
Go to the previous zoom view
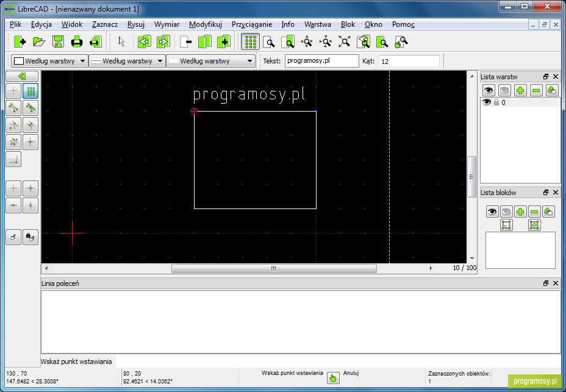(x=364, y=42)
